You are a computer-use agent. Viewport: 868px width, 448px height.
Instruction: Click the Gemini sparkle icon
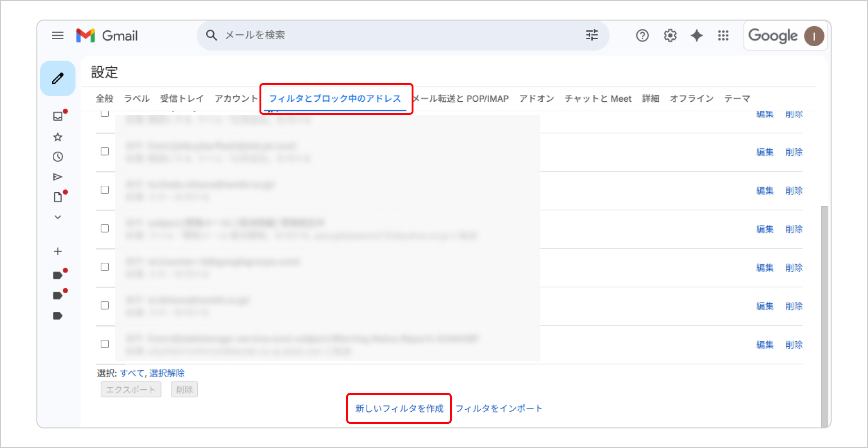[697, 35]
